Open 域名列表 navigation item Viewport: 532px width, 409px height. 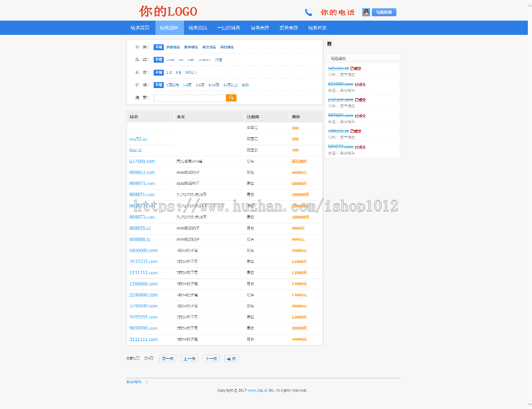[x=317, y=28]
